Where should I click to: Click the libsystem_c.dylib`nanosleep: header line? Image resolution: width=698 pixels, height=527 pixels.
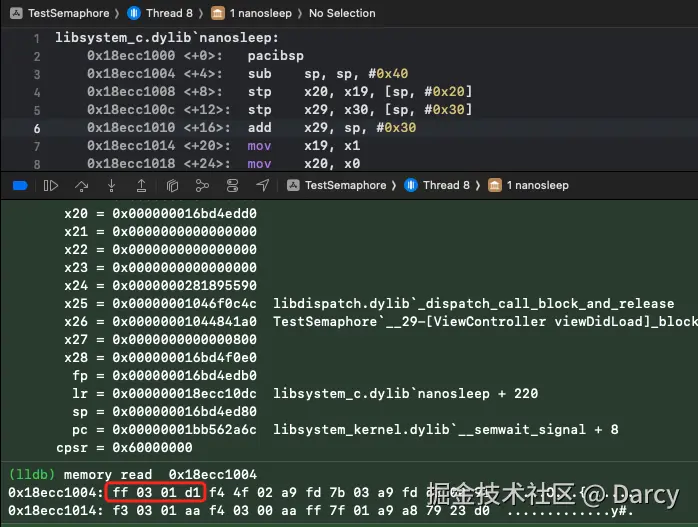(166, 38)
